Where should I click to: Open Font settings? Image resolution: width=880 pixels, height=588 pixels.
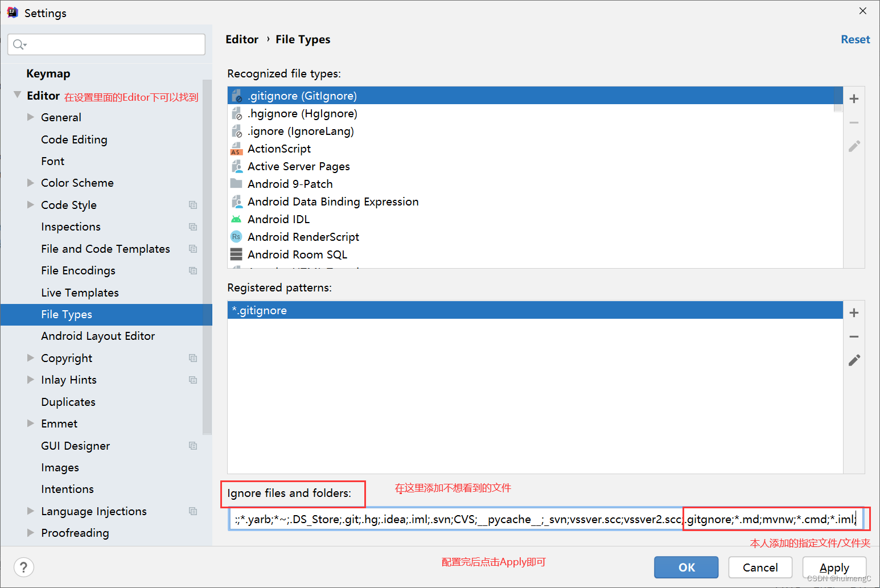pyautogui.click(x=53, y=161)
